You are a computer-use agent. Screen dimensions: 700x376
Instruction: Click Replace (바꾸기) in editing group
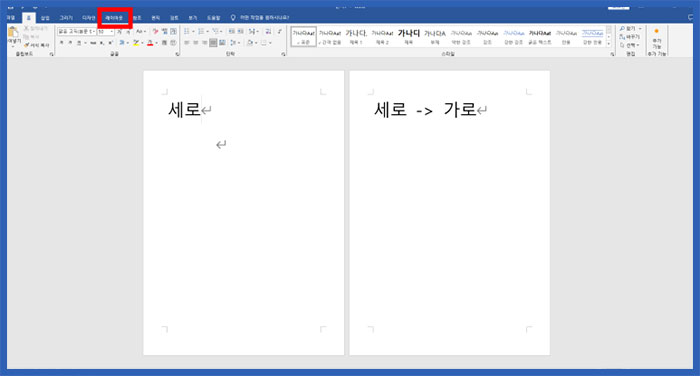[629, 37]
